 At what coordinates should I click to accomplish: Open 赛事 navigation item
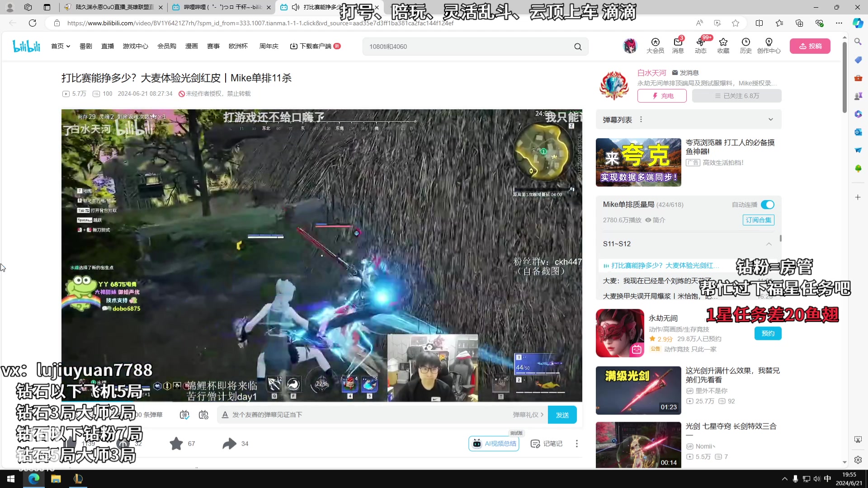click(213, 46)
